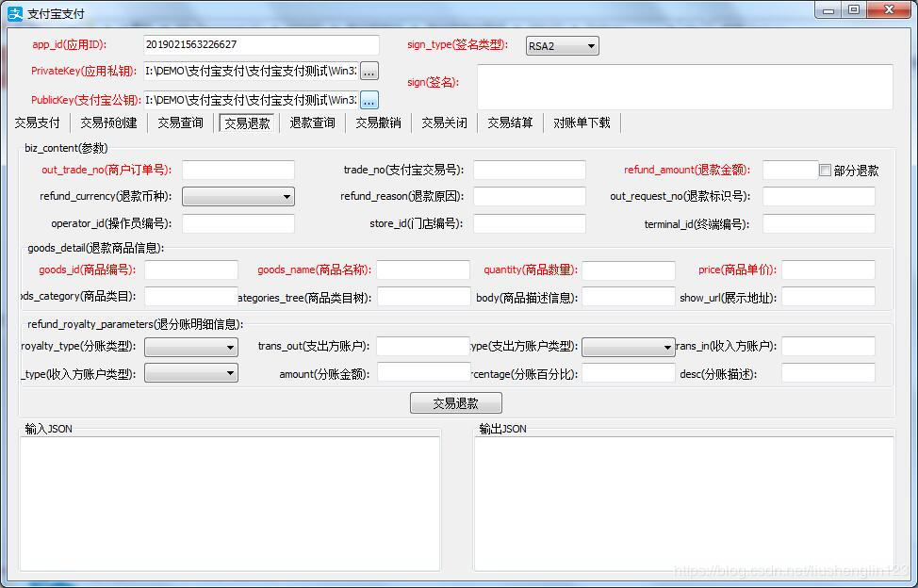Browse for the PublicKey file
The image size is (918, 588).
tap(369, 100)
